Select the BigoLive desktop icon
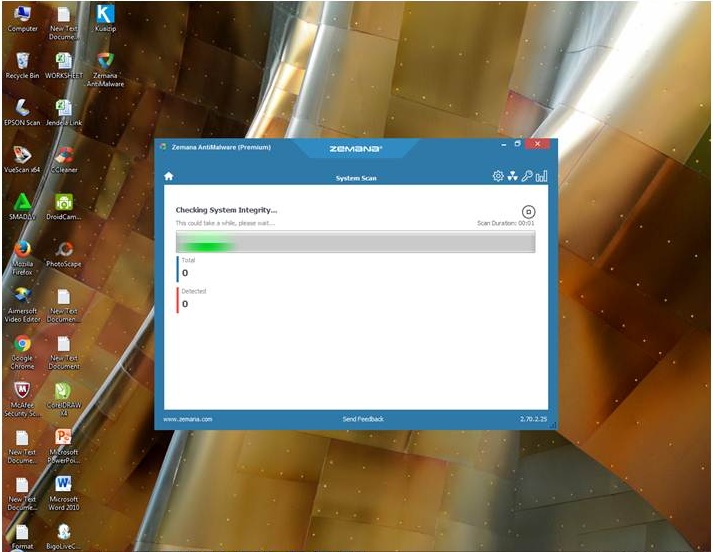Image resolution: width=713 pixels, height=552 pixels. coord(64,537)
